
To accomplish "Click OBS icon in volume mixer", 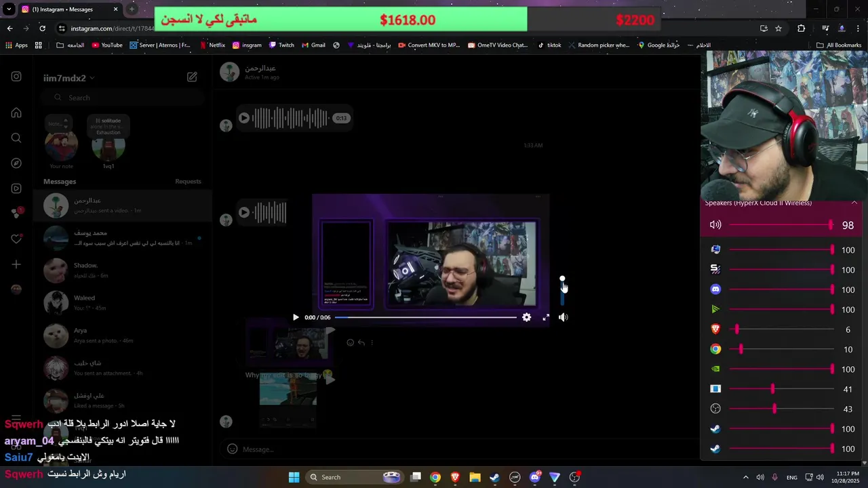I will [x=715, y=409].
